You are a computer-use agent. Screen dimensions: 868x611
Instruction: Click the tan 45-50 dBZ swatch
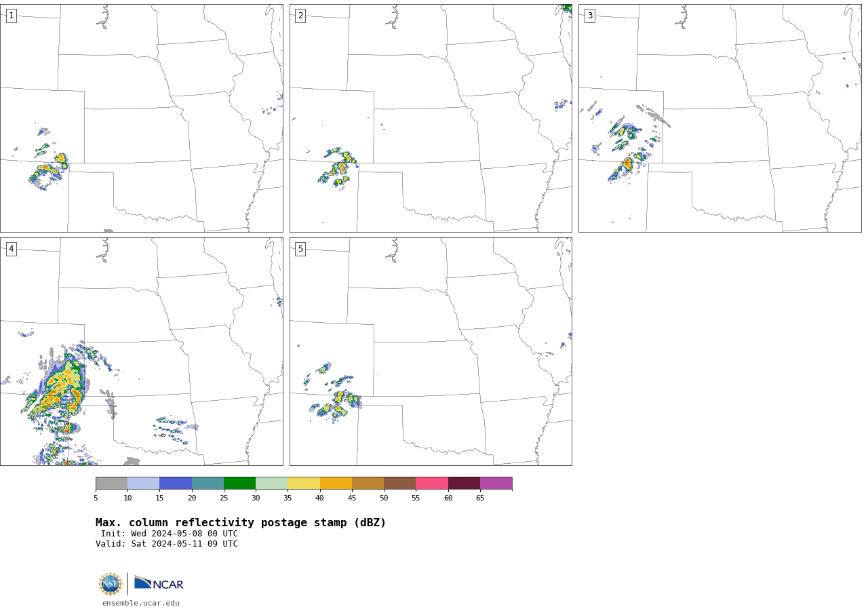[x=368, y=483]
